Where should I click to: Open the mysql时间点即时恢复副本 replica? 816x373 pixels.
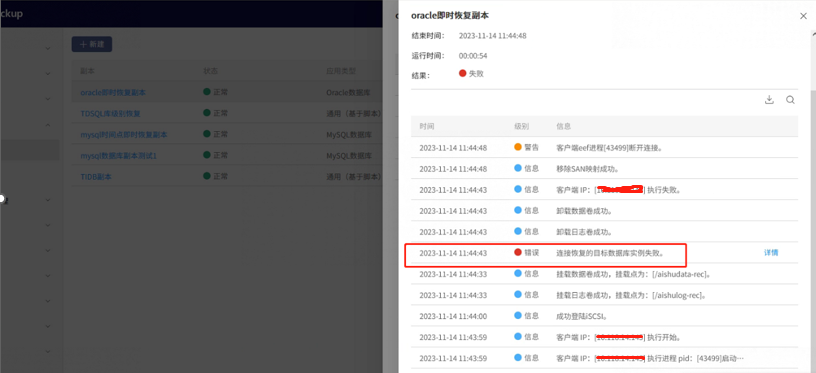tap(124, 135)
